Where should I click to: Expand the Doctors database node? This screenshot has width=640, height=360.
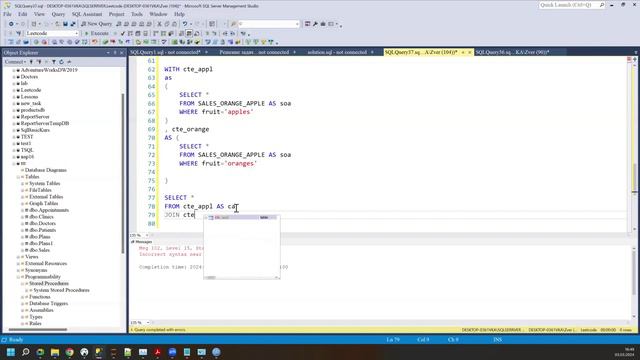[x=14, y=77]
